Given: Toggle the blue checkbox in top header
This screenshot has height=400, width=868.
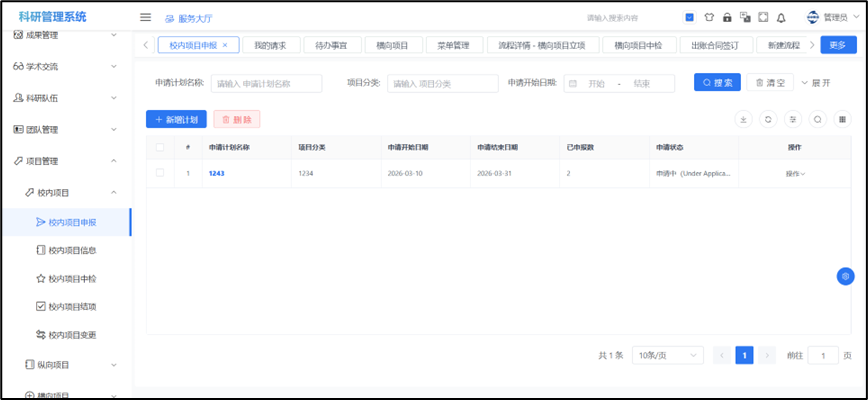Looking at the screenshot, I should click(x=690, y=17).
